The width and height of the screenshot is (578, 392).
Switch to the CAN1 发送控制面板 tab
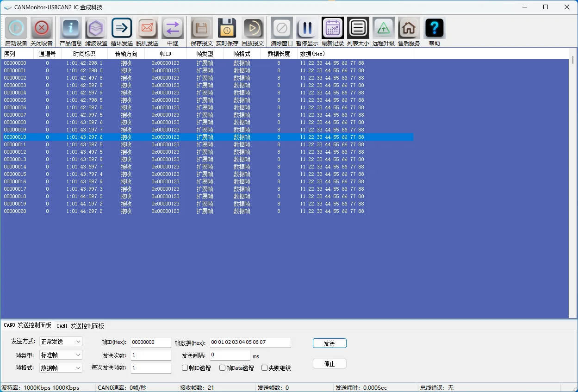79,325
